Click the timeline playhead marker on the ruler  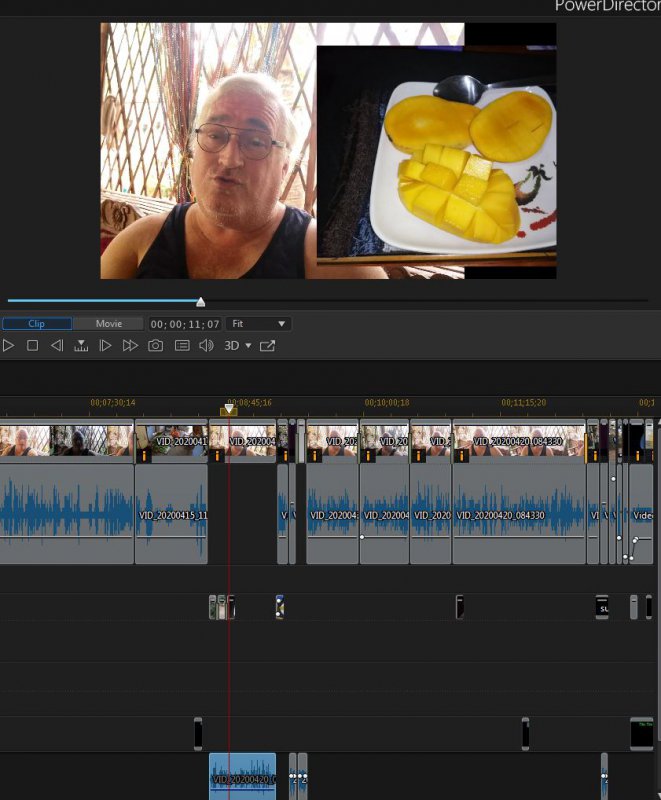click(229, 409)
